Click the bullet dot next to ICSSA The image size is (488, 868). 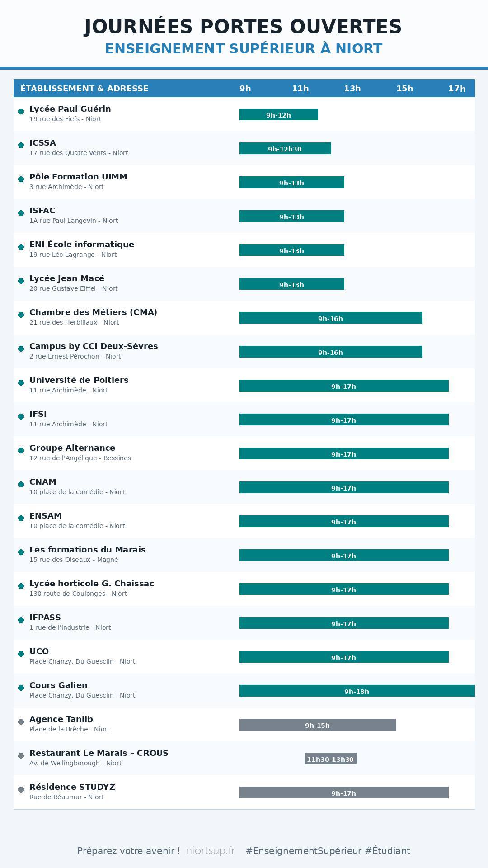pos(21,145)
